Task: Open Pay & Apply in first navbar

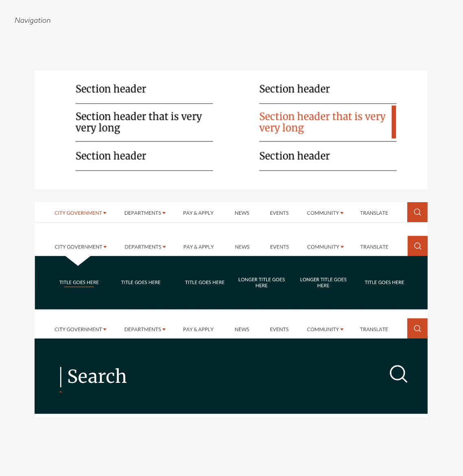Action: (198, 213)
